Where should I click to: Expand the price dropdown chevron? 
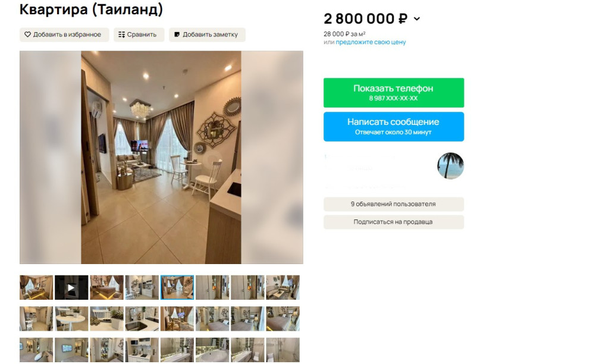click(417, 18)
